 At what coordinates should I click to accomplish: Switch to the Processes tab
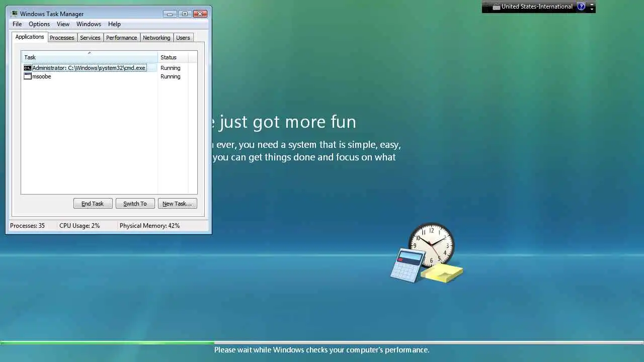tap(62, 38)
